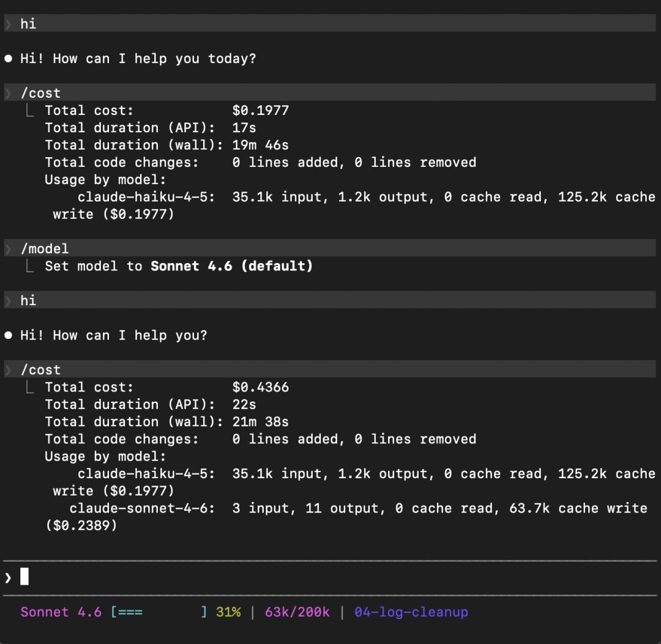Click the ($0.2389) sonnet cost value
Viewport: 661px width, 644px height.
tap(81, 525)
